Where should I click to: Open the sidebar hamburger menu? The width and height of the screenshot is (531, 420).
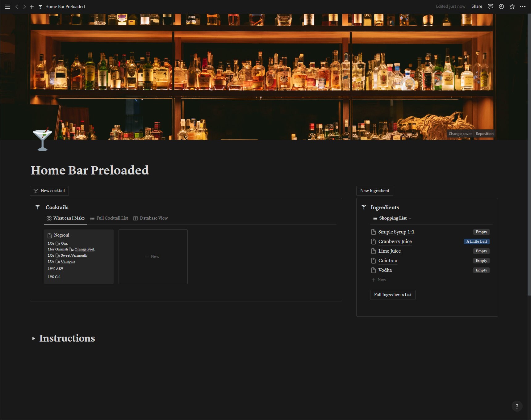[8, 6]
